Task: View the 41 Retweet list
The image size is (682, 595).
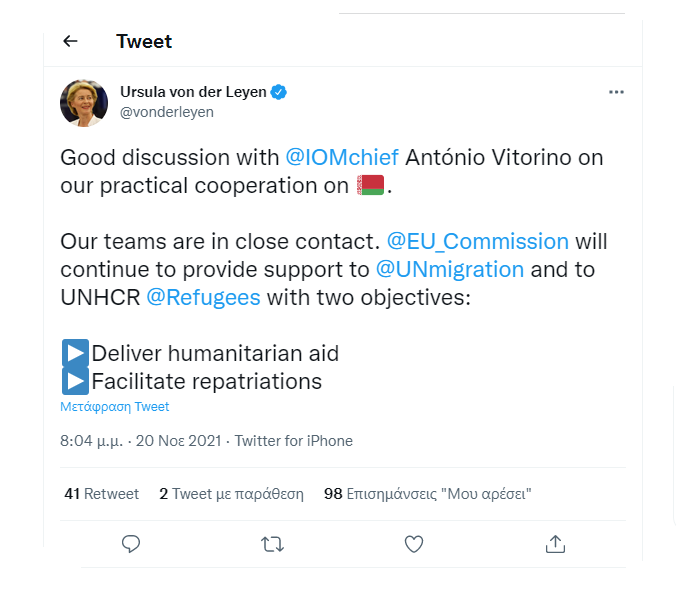Action: (x=100, y=493)
